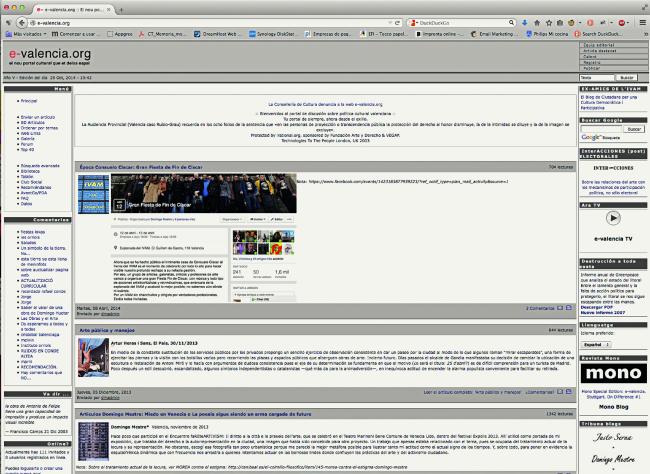Open the Top 40 menu link

(27, 149)
